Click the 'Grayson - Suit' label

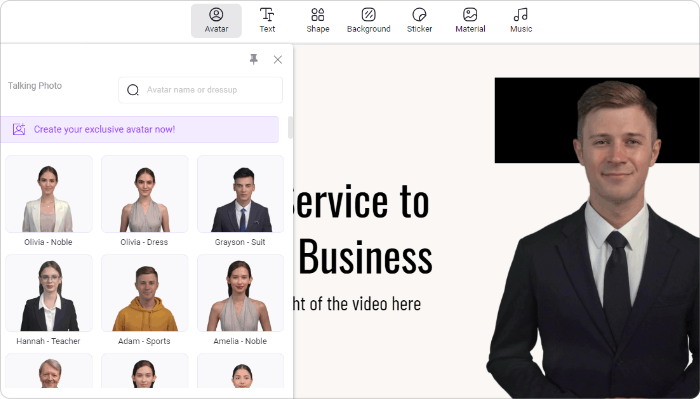click(x=240, y=242)
